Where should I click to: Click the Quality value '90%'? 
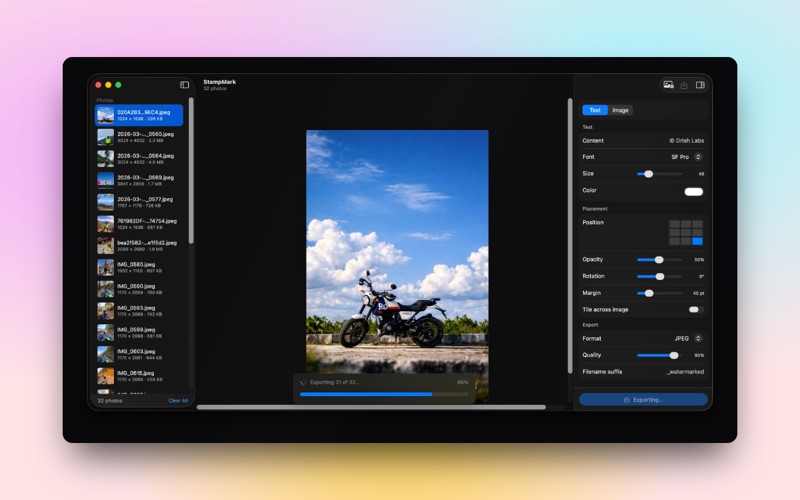[699, 356]
